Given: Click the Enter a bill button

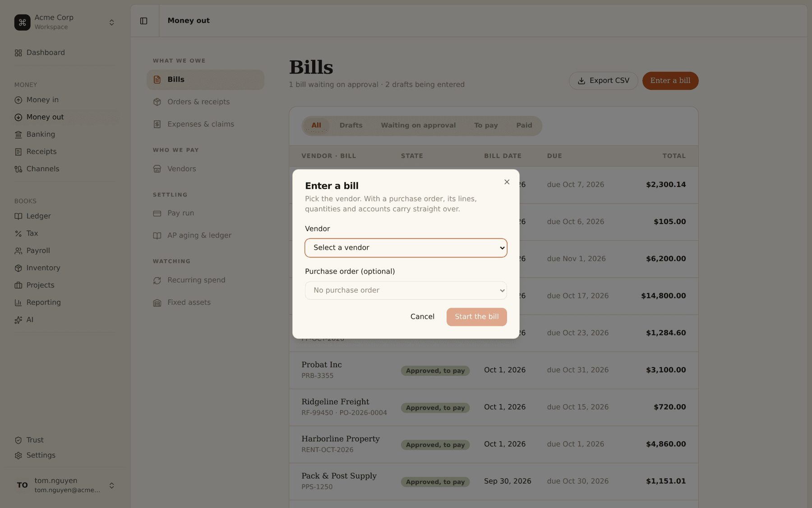Looking at the screenshot, I should pos(670,81).
